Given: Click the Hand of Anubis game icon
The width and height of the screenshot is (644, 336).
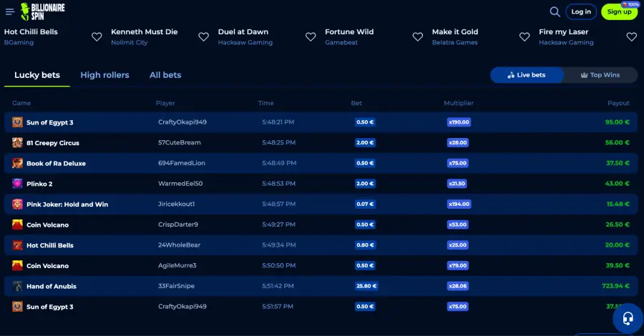Looking at the screenshot, I should (x=17, y=286).
